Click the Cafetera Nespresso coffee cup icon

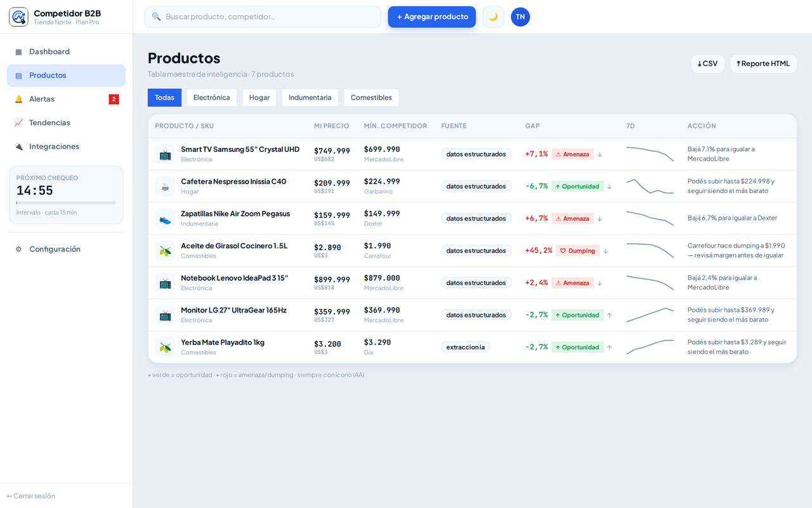(165, 186)
